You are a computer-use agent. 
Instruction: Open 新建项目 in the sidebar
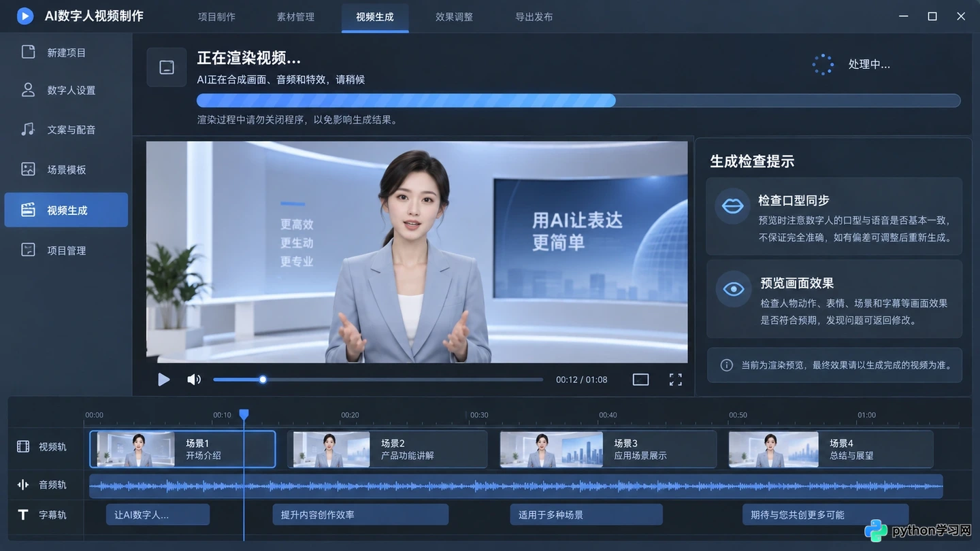click(x=66, y=52)
